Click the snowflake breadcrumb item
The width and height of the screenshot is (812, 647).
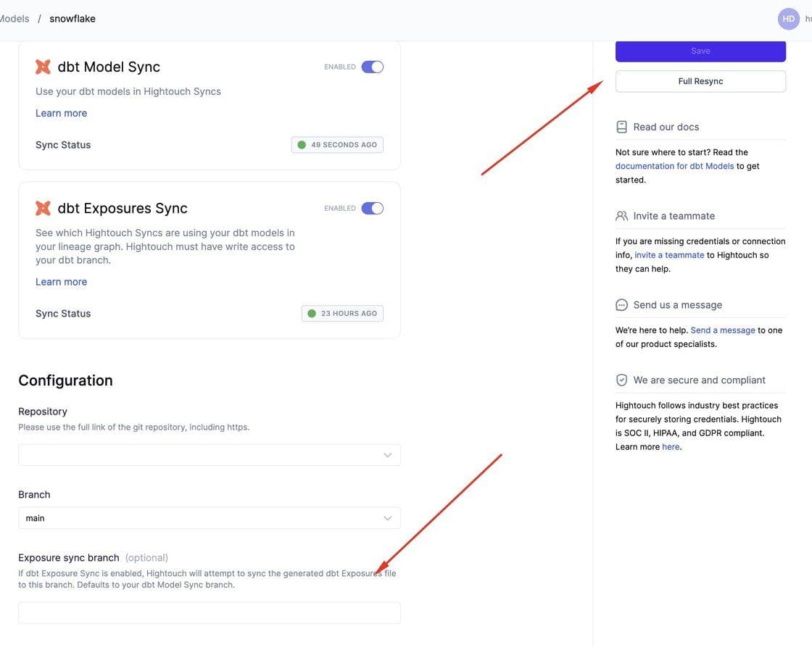click(72, 19)
